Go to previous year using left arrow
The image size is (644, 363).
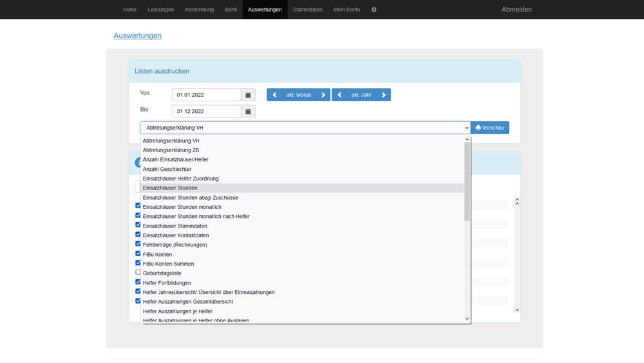pyautogui.click(x=339, y=95)
